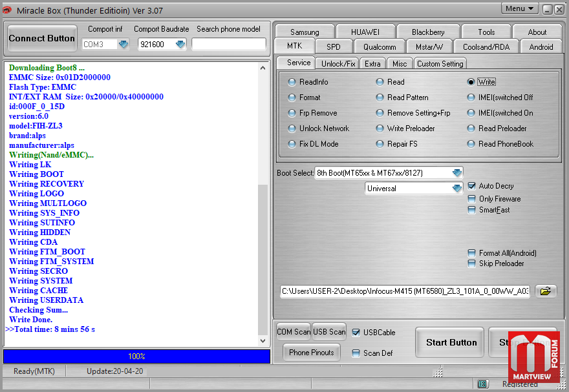Click the Miracle Box logo in title bar
The height and width of the screenshot is (392, 569).
[x=8, y=9]
